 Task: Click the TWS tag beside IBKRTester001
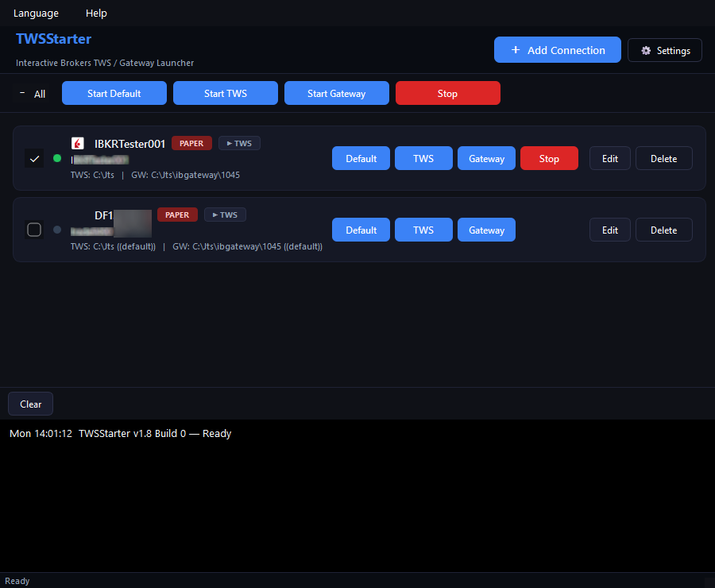(x=239, y=143)
